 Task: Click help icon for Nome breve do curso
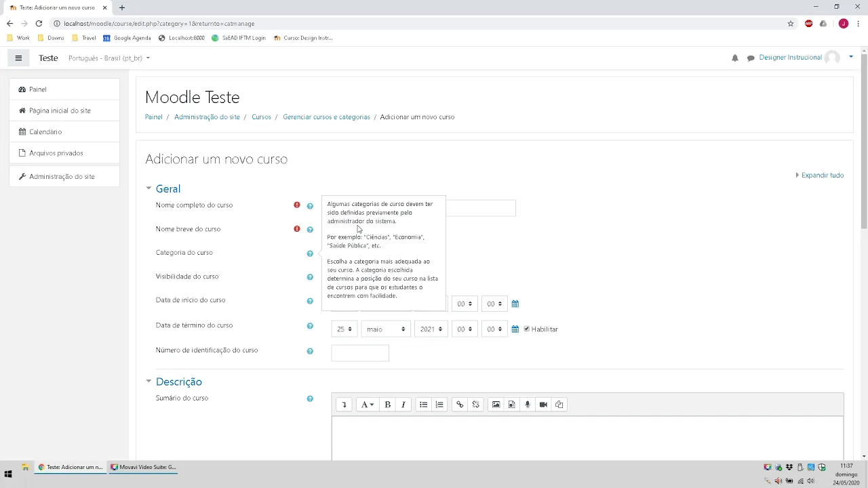pyautogui.click(x=310, y=230)
